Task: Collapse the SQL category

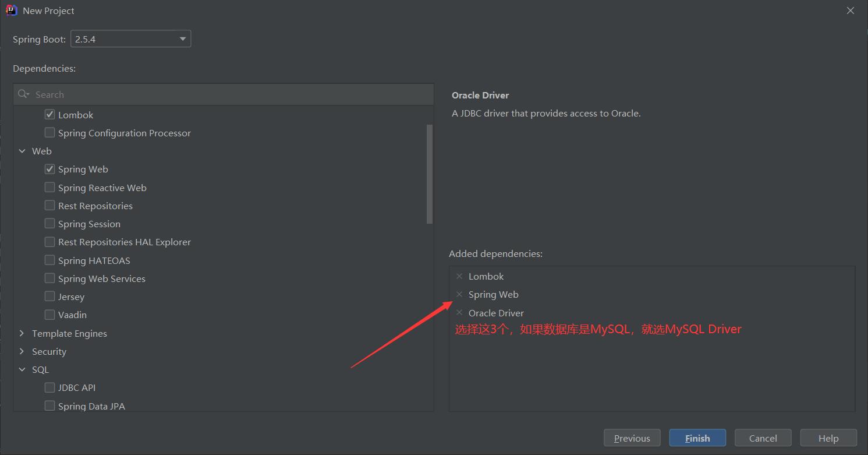Action: pos(22,369)
